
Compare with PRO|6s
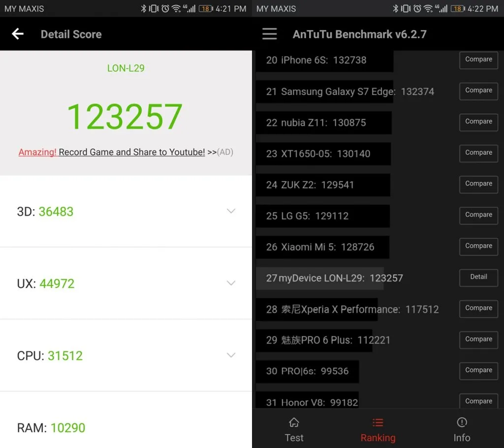[478, 371]
